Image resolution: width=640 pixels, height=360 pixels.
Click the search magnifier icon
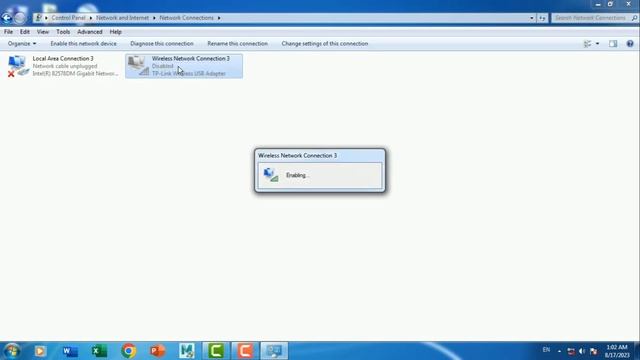click(634, 18)
